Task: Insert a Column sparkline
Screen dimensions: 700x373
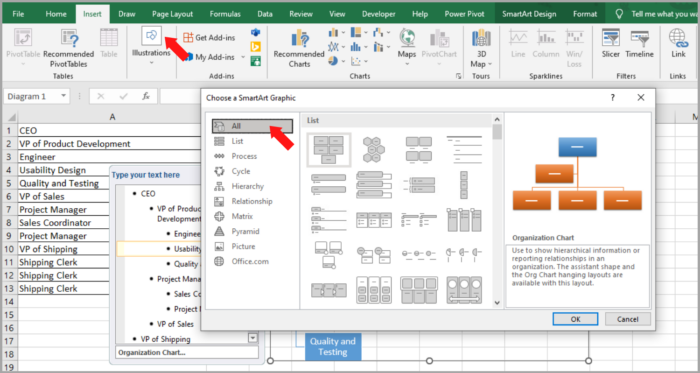Action: (546, 37)
